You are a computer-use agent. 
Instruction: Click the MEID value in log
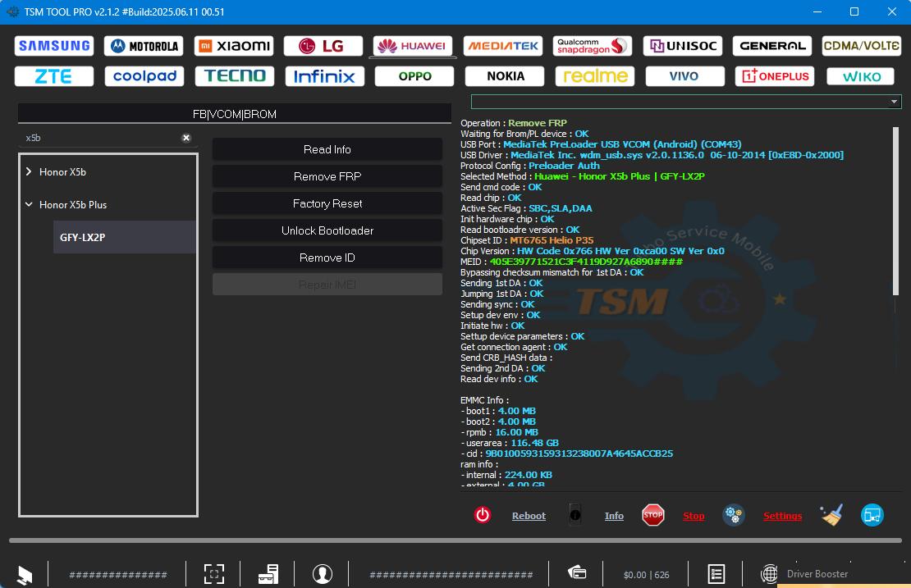(586, 262)
